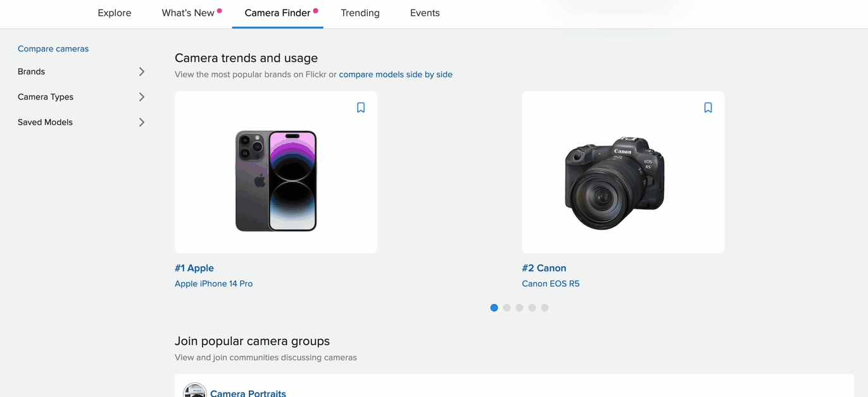Click the Canon EOS R5 camera image

615,182
